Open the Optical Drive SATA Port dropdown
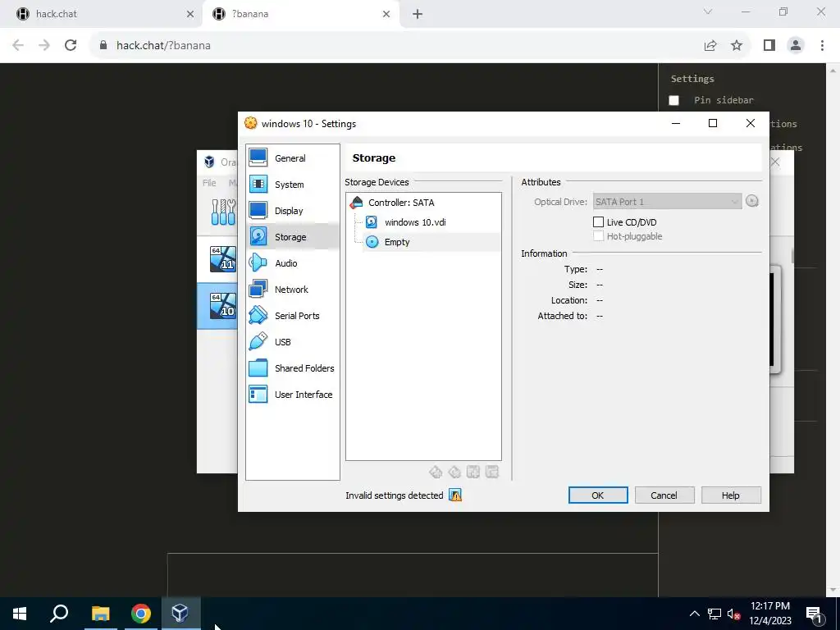The width and height of the screenshot is (840, 630). pos(667,202)
